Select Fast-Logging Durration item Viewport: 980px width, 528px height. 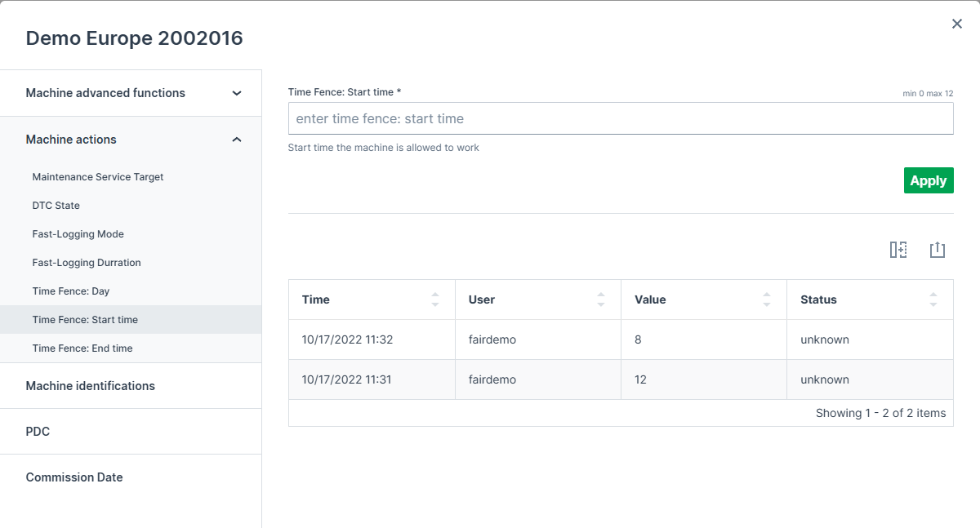coord(87,263)
